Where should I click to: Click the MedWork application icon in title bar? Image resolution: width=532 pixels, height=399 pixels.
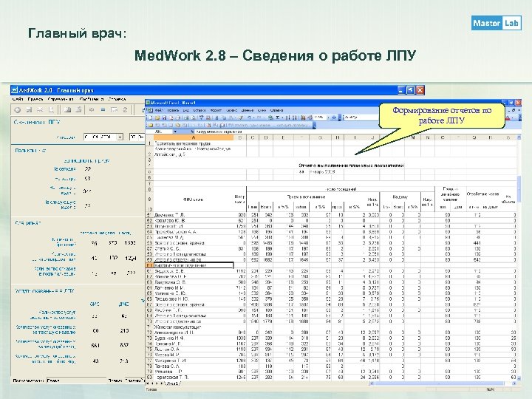(x=15, y=90)
